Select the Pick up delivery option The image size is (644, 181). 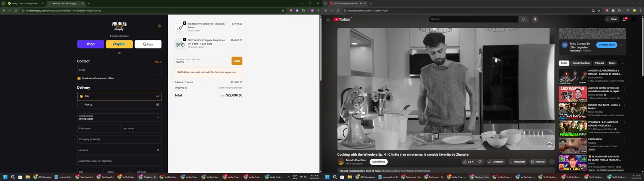(119, 105)
